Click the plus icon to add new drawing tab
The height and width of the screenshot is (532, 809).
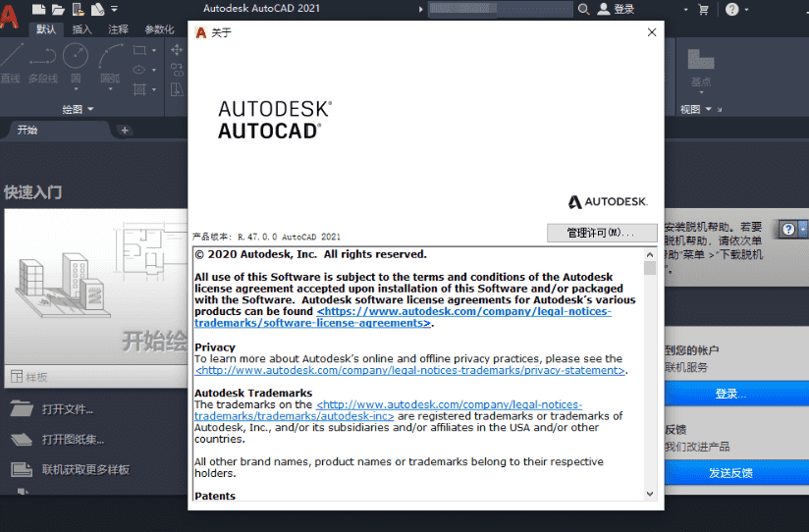[125, 130]
